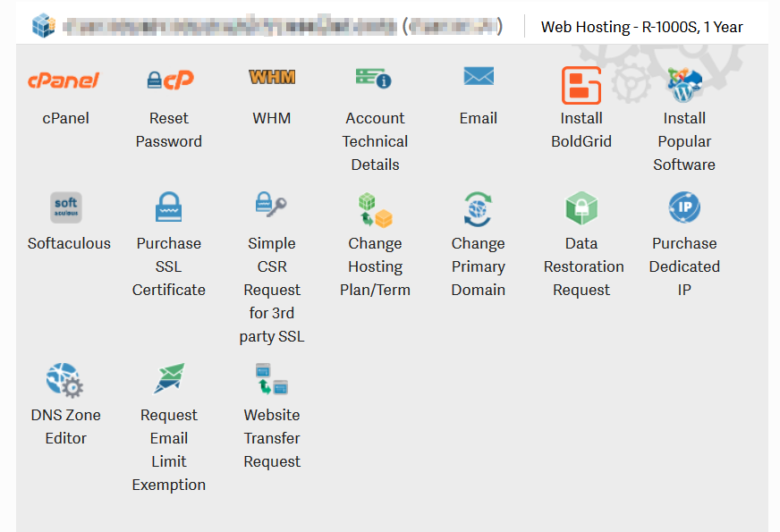The width and height of the screenshot is (780, 532).
Task: Click the Email envelope icon
Action: (x=479, y=77)
